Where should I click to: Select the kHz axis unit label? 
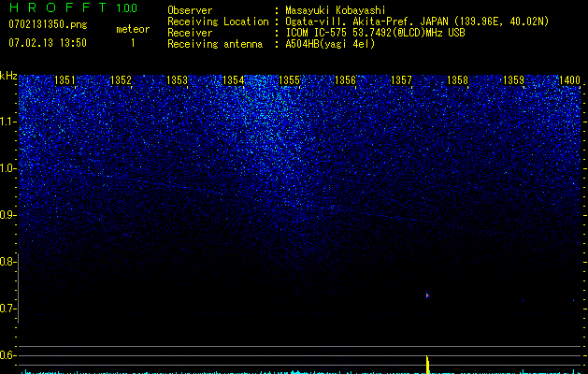click(x=8, y=76)
